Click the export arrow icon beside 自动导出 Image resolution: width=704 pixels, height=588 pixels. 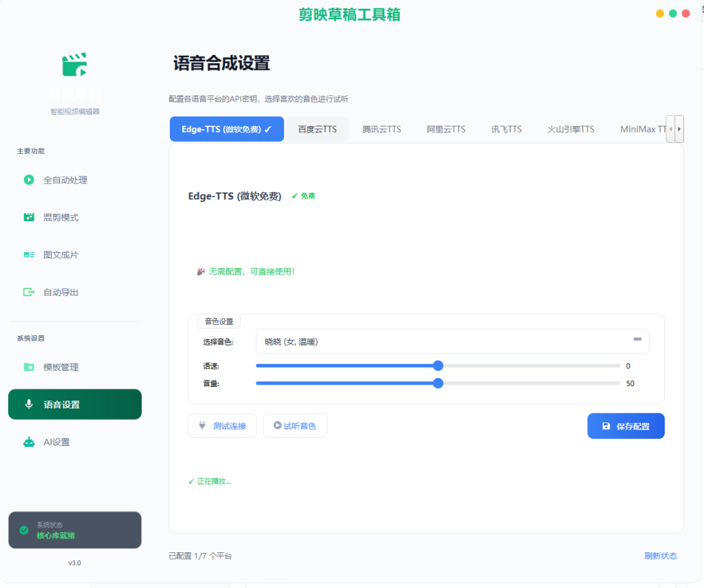(29, 293)
